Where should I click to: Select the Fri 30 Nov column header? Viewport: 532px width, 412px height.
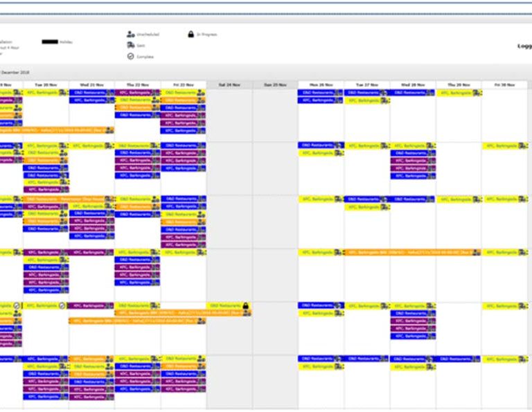tap(504, 84)
